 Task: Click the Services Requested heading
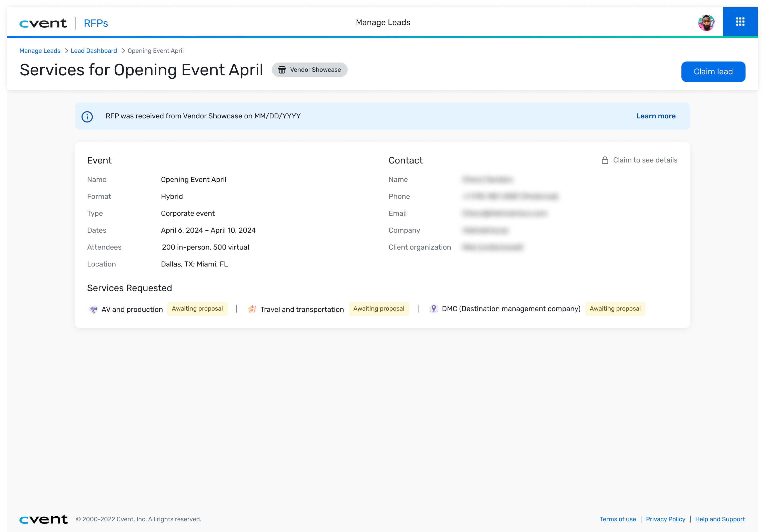pyautogui.click(x=130, y=288)
